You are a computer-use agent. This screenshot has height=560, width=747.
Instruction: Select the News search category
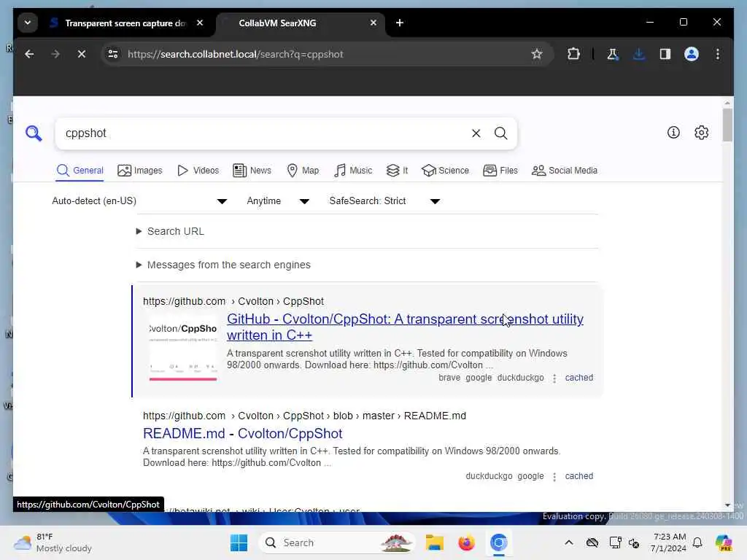(252, 171)
